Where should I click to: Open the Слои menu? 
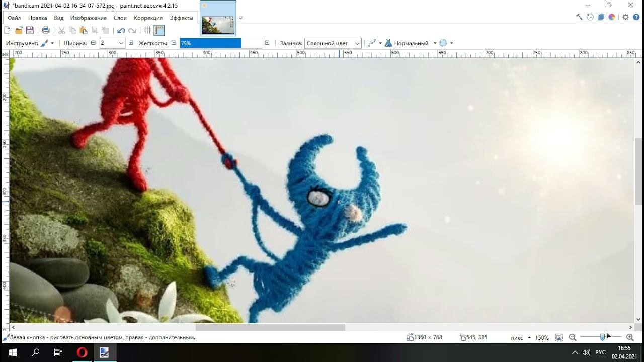120,18
